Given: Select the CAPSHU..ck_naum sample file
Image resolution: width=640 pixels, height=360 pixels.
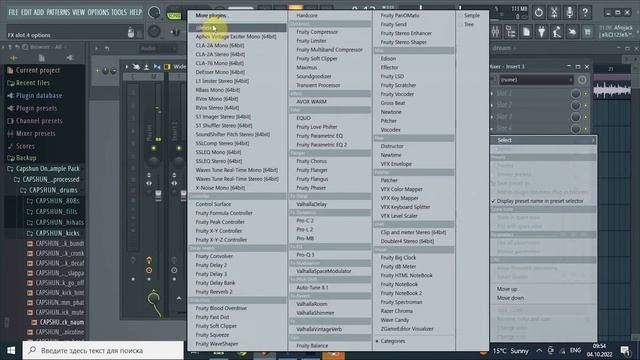Looking at the screenshot, I should coord(61,322).
